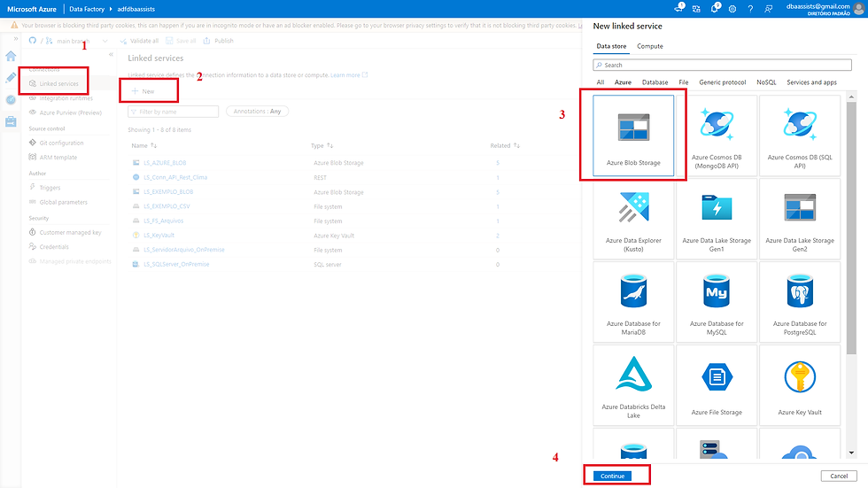
Task: Click Validate all in toolbar
Action: 140,41
